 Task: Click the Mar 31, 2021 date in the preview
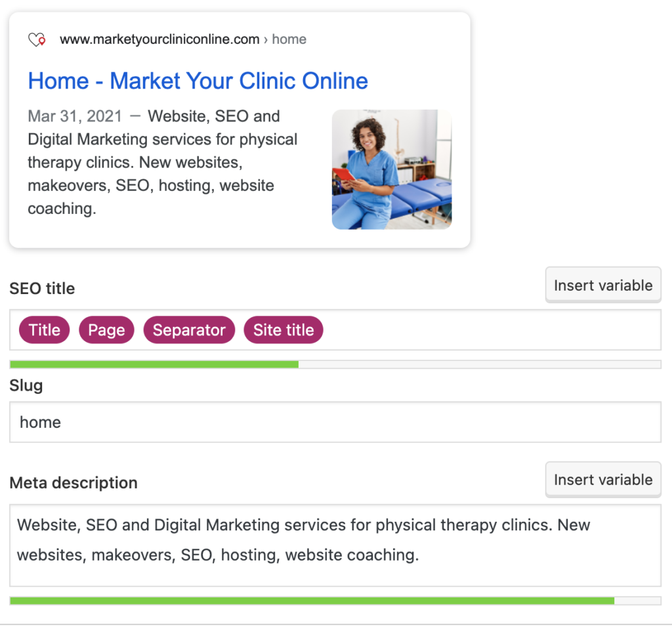[75, 116]
